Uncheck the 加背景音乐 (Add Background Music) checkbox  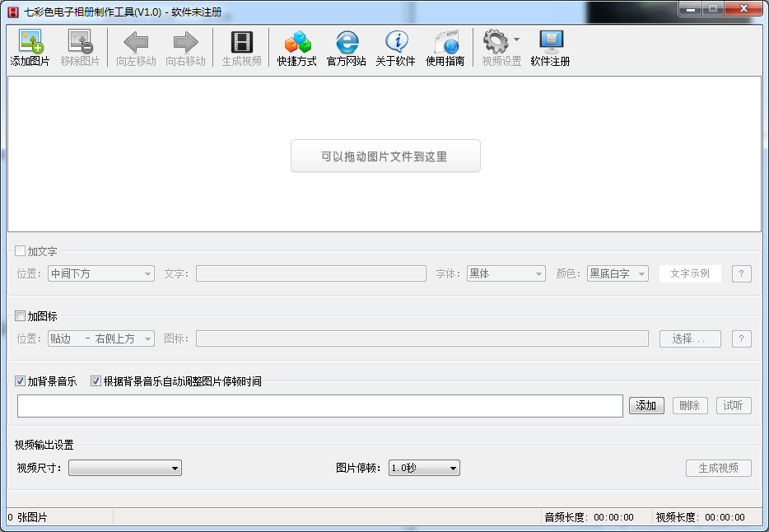point(21,381)
